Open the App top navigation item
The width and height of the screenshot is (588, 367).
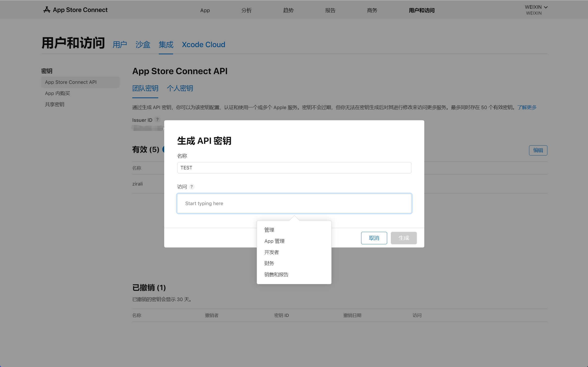[205, 10]
